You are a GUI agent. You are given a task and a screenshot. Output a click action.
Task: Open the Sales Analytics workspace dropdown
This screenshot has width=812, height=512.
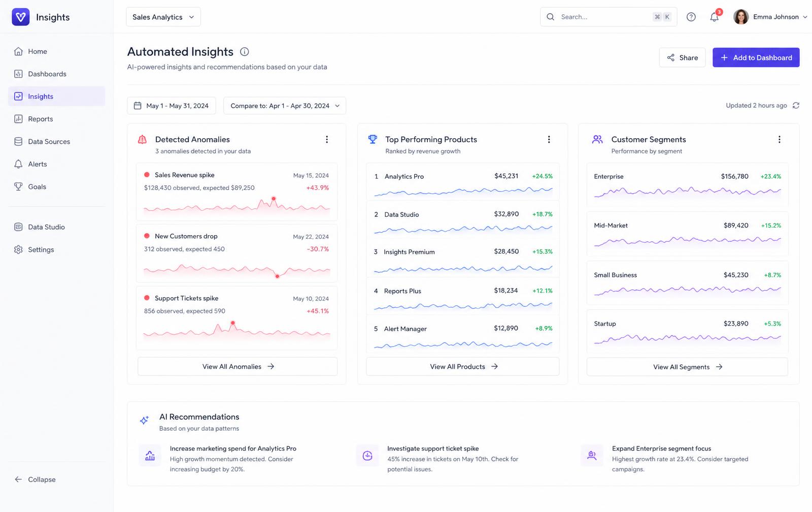pyautogui.click(x=163, y=17)
